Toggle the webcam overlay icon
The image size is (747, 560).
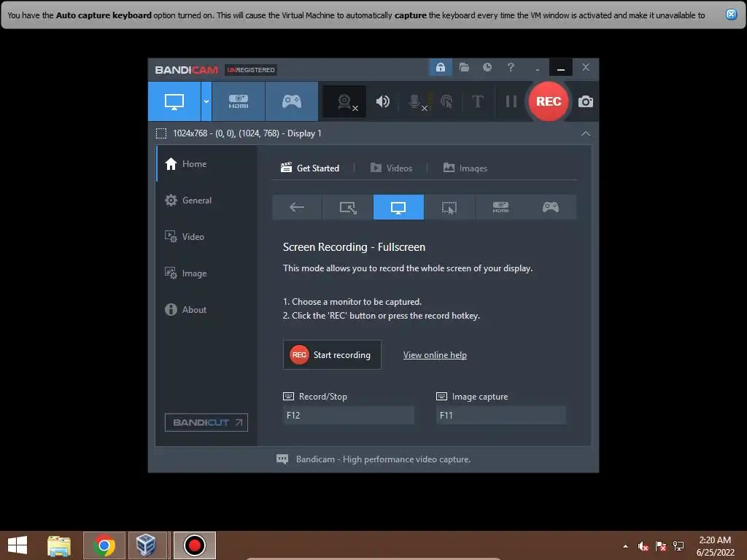point(344,101)
